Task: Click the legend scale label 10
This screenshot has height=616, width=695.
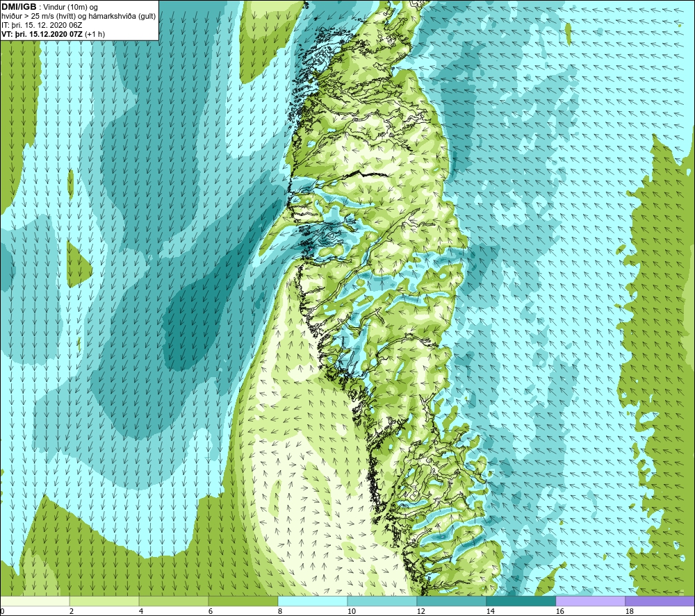Action: pos(351,611)
